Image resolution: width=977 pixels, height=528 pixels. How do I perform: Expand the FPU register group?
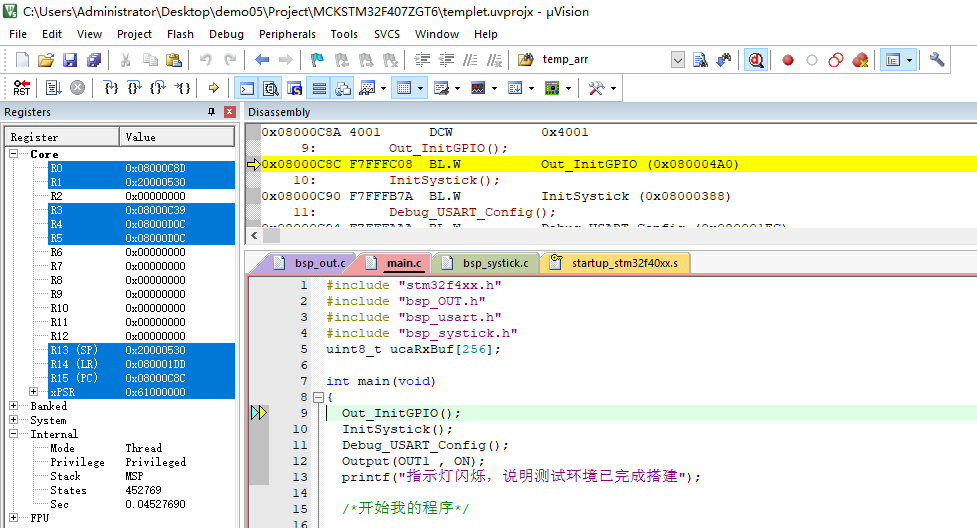click(13, 517)
